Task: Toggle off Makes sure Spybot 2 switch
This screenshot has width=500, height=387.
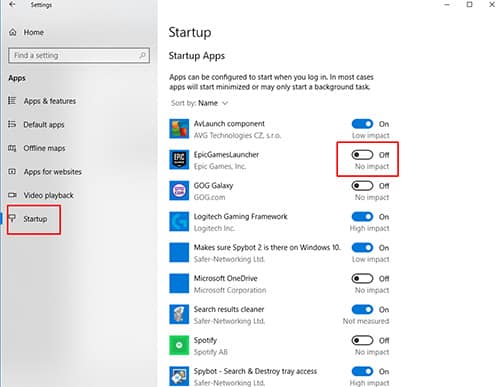Action: click(362, 248)
